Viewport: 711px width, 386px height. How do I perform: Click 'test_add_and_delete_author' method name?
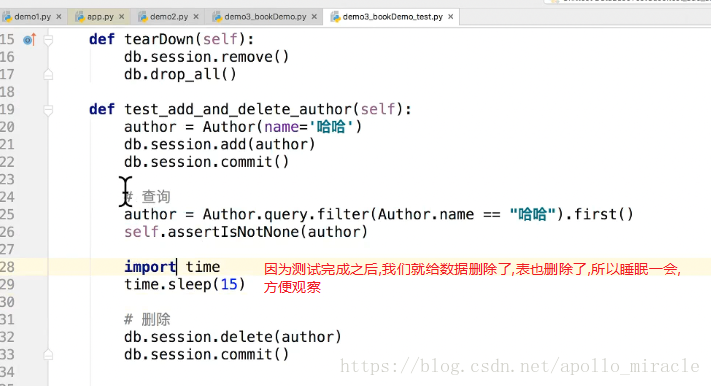(x=238, y=109)
